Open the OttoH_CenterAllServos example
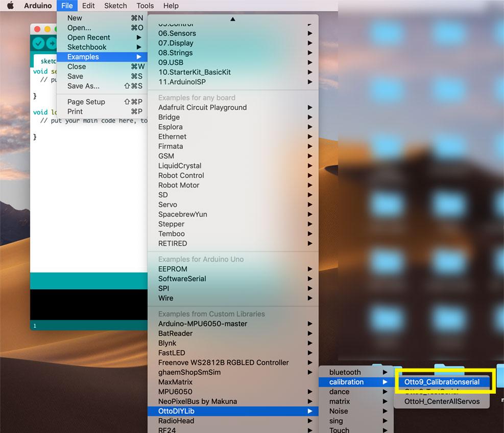 tap(442, 401)
